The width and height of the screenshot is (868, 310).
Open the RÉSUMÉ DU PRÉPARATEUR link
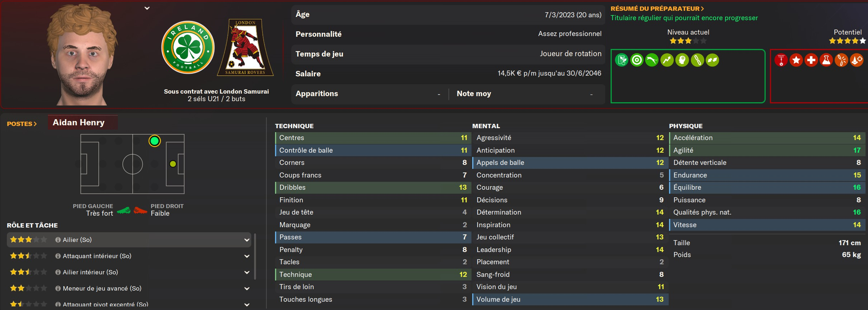click(x=657, y=8)
